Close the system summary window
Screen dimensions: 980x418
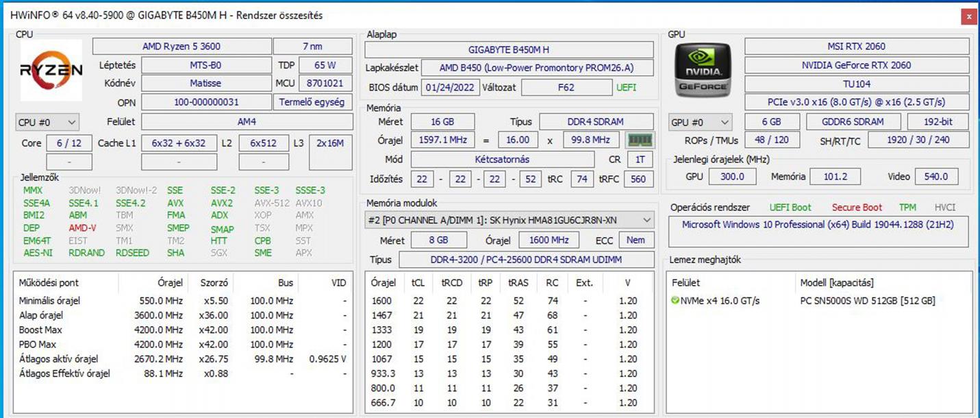968,16
